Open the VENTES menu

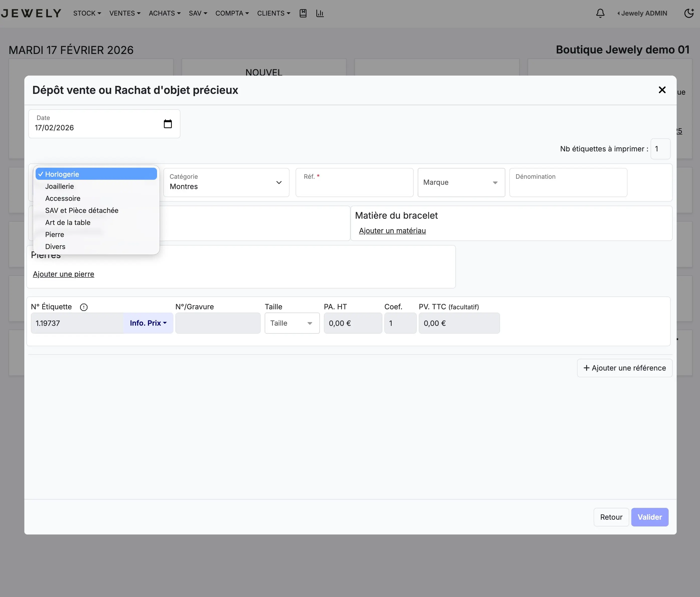[125, 13]
